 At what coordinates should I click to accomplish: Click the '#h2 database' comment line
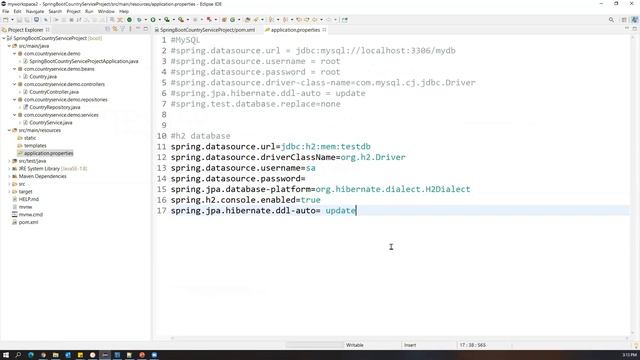pos(200,136)
